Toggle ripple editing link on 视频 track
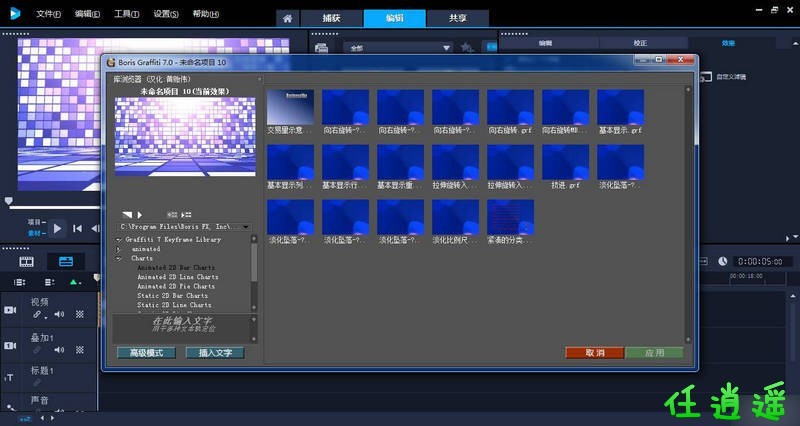 (38, 315)
